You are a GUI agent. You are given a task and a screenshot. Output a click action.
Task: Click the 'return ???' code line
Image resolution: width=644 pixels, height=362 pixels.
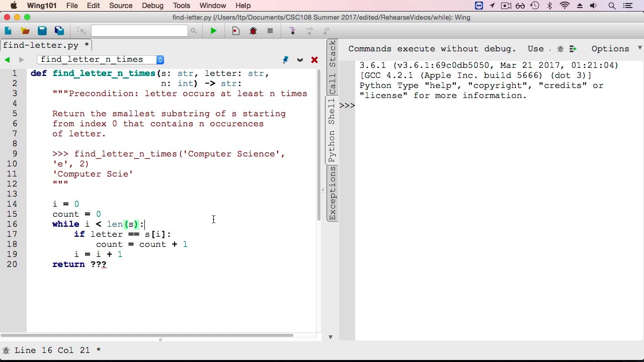[x=79, y=264]
